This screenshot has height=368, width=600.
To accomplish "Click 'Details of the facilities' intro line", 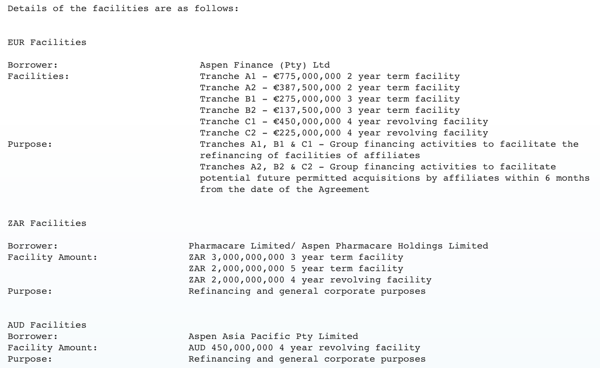I will (x=123, y=8).
